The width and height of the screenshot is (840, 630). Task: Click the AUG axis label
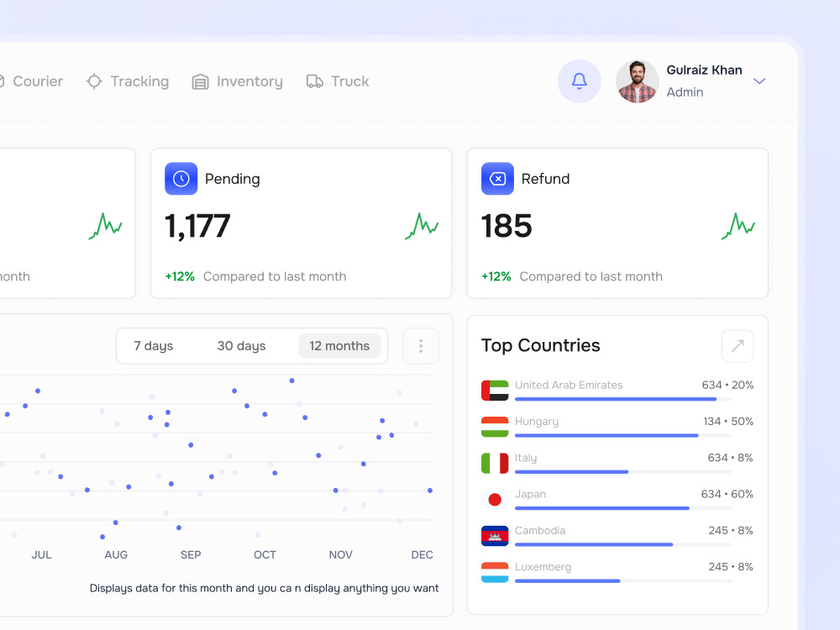tap(116, 555)
